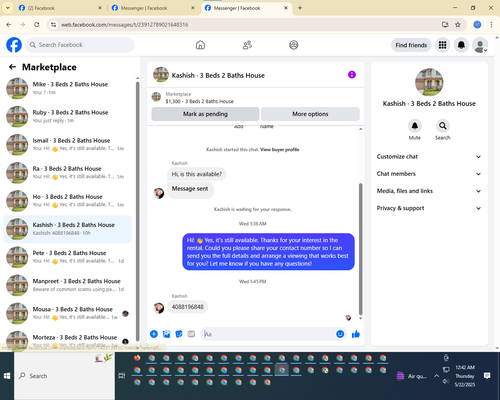
Task: Click Kashish's house thumbnail in right panel
Action: [x=429, y=82]
